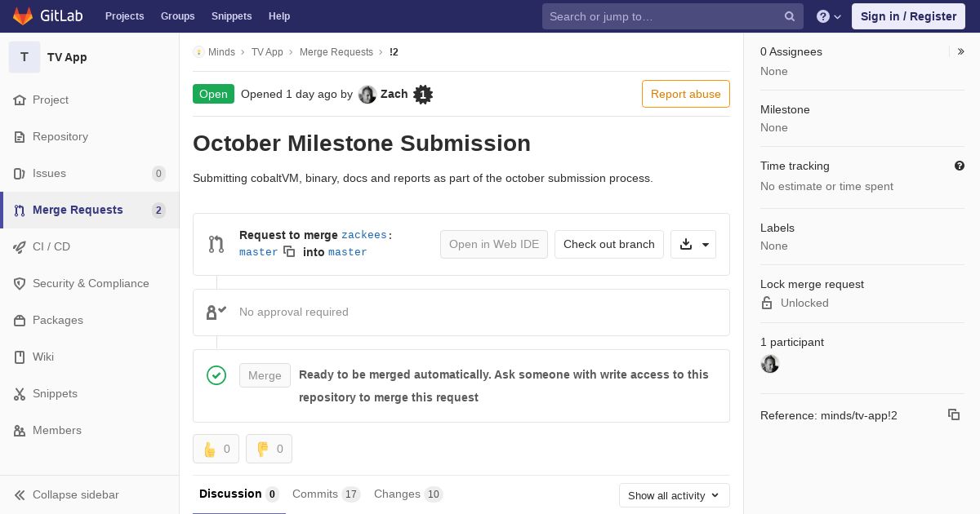Collapse the right sidebar with the chevron icon
This screenshot has height=514, width=980.
pos(961,51)
